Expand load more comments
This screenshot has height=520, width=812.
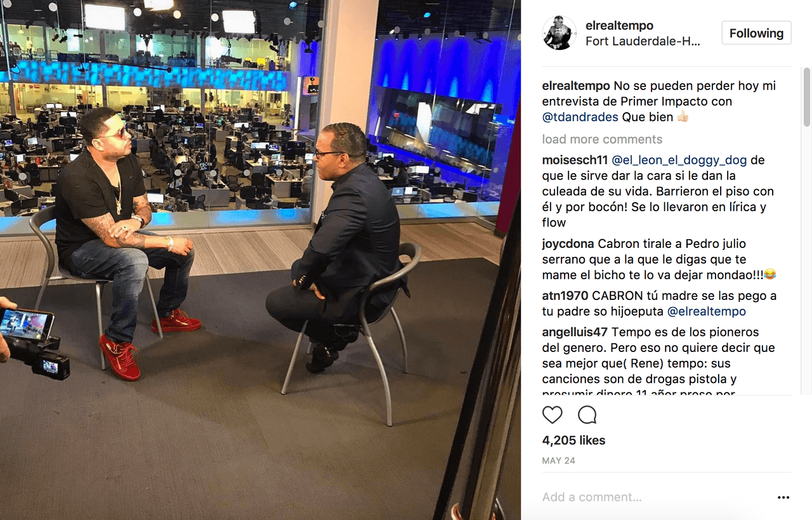point(602,140)
